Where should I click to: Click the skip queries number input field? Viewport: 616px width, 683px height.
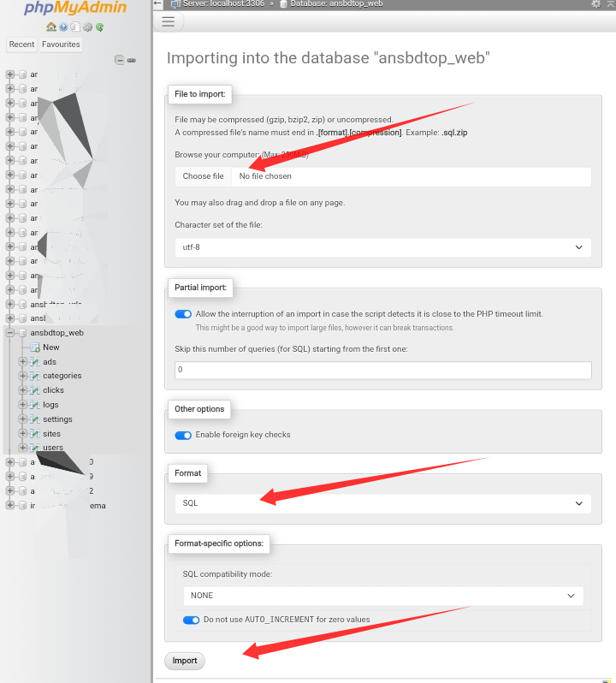(x=382, y=371)
